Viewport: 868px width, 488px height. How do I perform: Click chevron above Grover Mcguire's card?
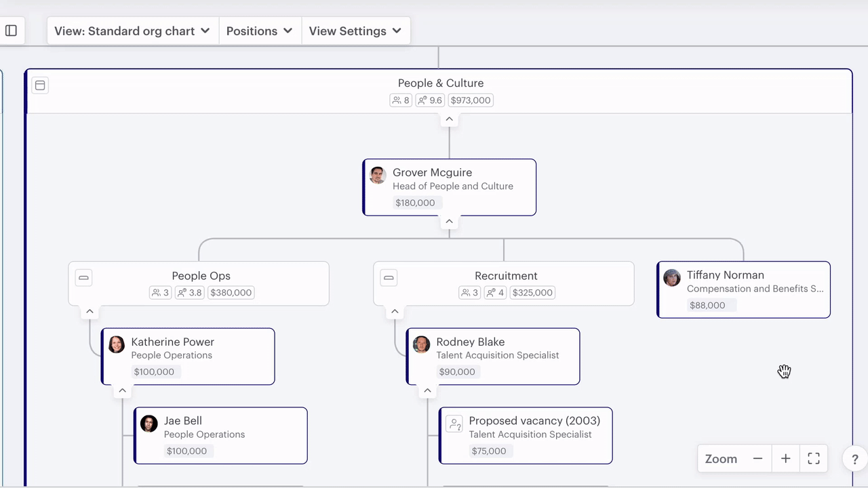pyautogui.click(x=449, y=119)
